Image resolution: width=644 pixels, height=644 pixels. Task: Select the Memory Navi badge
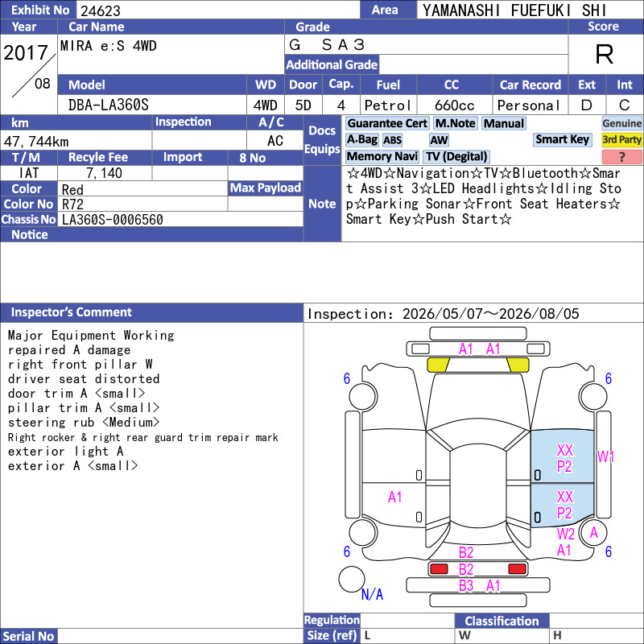click(382, 156)
